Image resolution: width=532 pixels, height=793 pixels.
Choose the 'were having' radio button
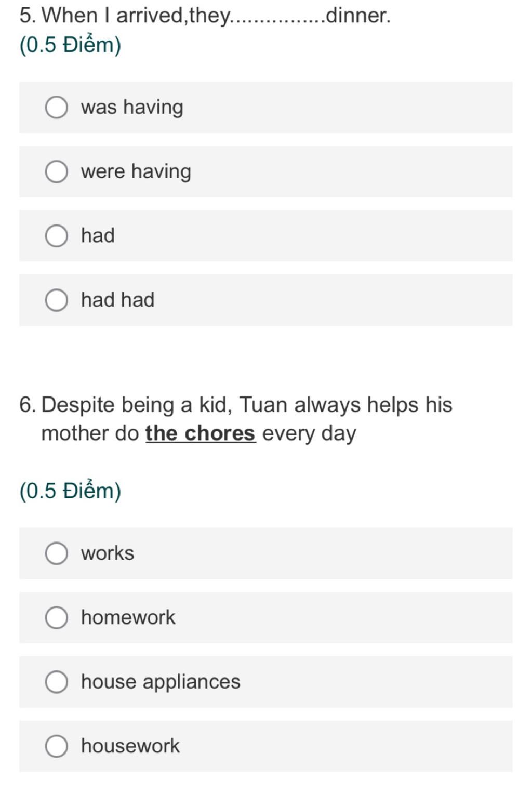57,172
